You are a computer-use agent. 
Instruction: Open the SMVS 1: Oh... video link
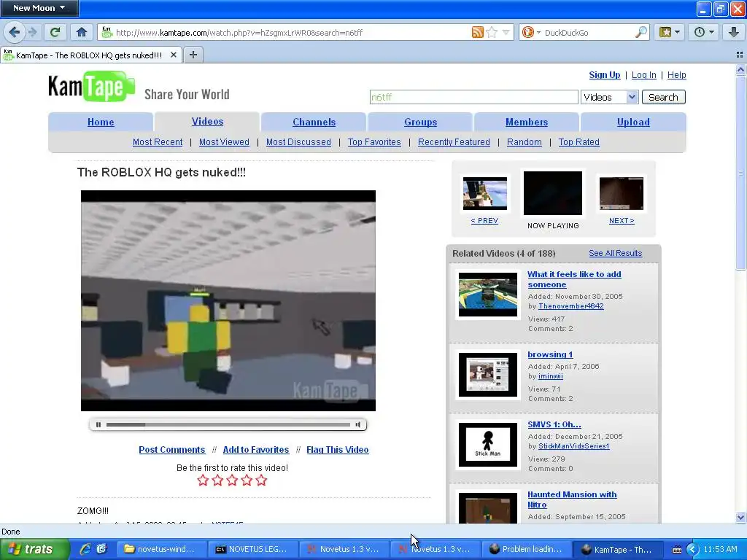pos(554,424)
